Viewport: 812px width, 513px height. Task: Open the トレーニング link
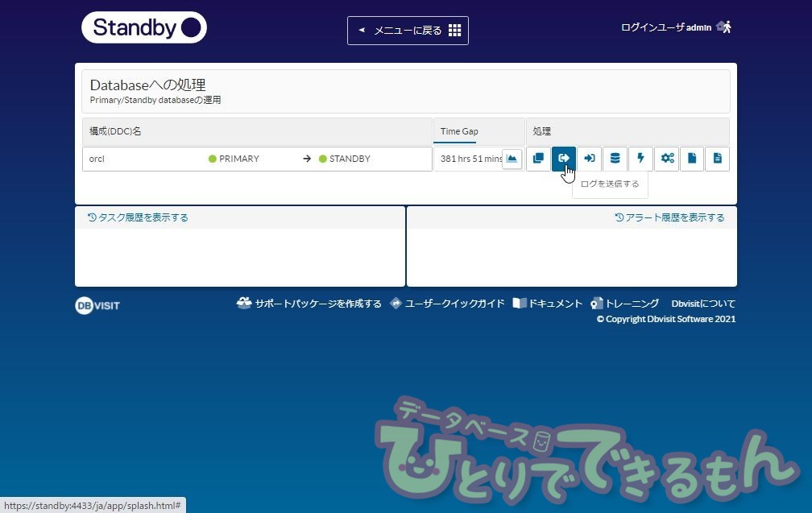pyautogui.click(x=625, y=304)
